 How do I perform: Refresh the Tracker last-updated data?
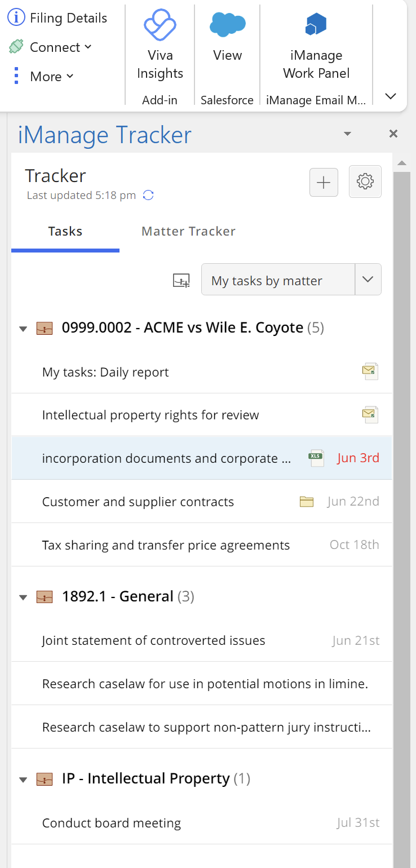148,196
